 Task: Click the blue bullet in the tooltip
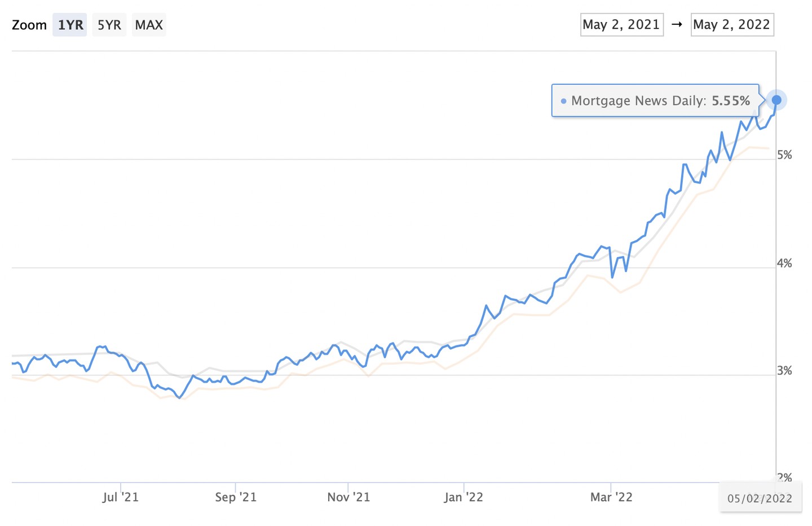point(563,101)
